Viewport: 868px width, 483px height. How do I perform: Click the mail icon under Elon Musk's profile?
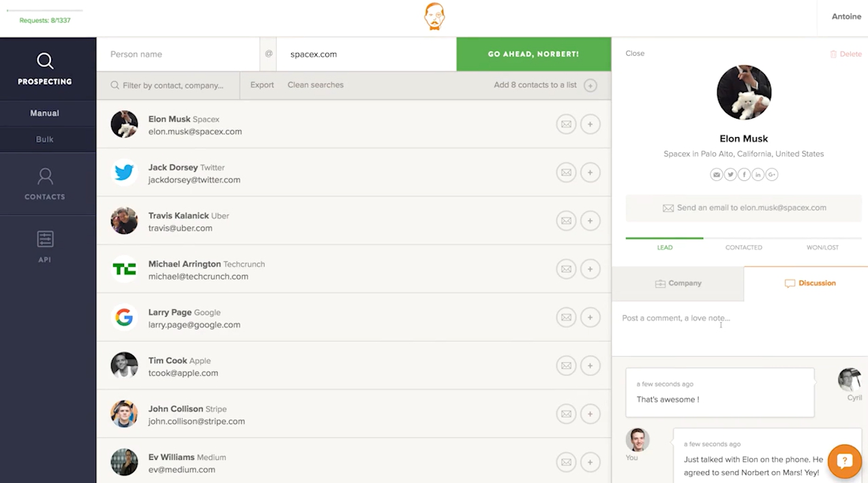click(716, 175)
